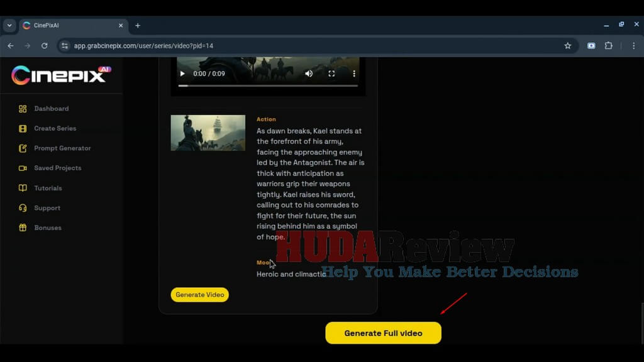Click the Generate Full video button
Screen dimensions: 644x362
(383, 333)
